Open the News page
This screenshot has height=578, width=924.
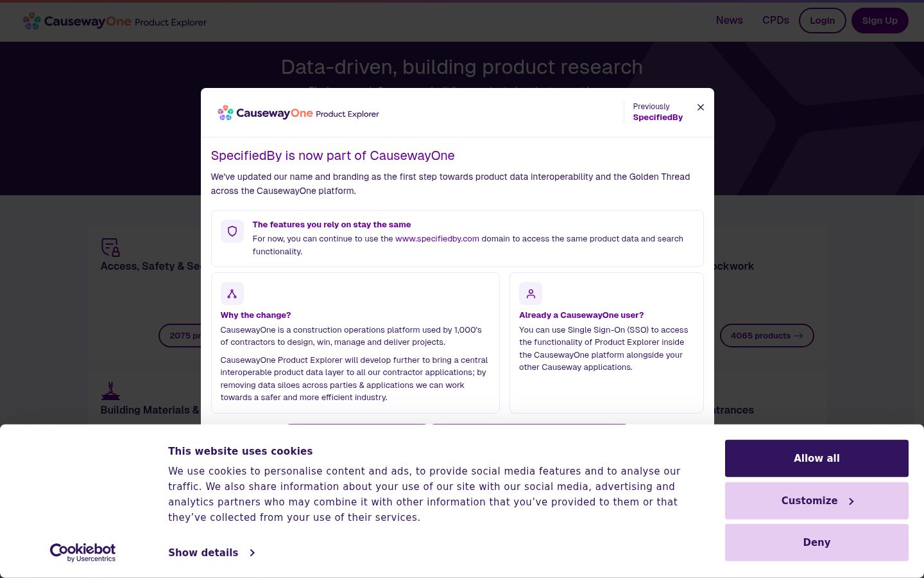tap(730, 21)
